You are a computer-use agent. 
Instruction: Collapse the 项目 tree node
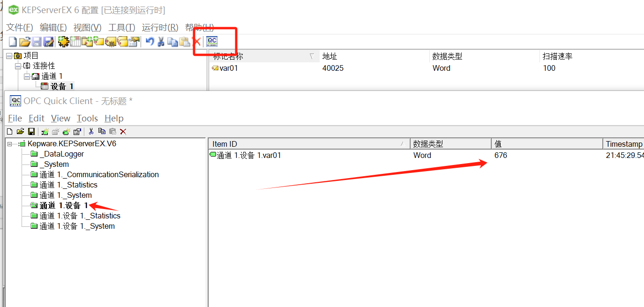pyautogui.click(x=8, y=56)
